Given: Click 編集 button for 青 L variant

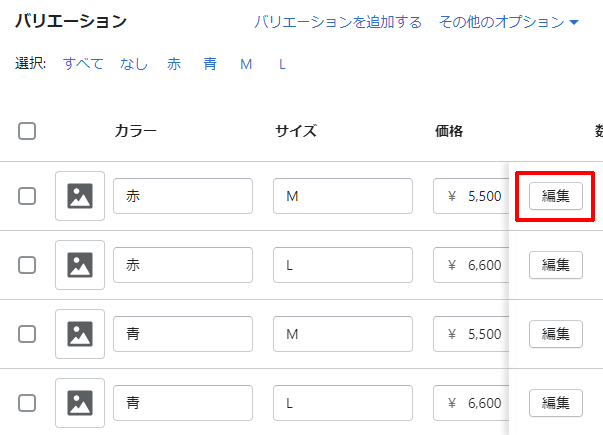Looking at the screenshot, I should pyautogui.click(x=556, y=403).
